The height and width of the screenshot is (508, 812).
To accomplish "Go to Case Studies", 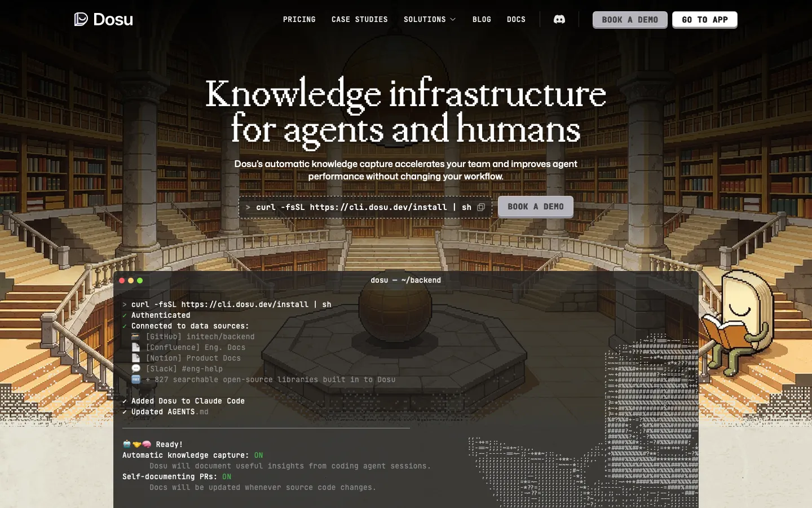I will click(x=360, y=19).
